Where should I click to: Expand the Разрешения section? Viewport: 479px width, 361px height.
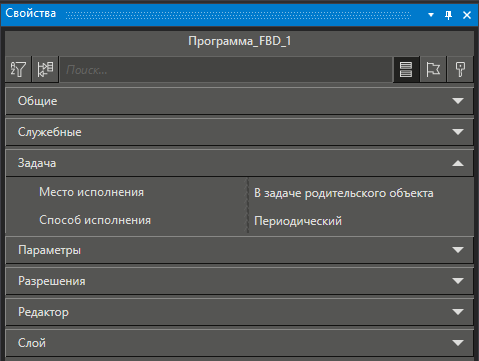pos(239,281)
